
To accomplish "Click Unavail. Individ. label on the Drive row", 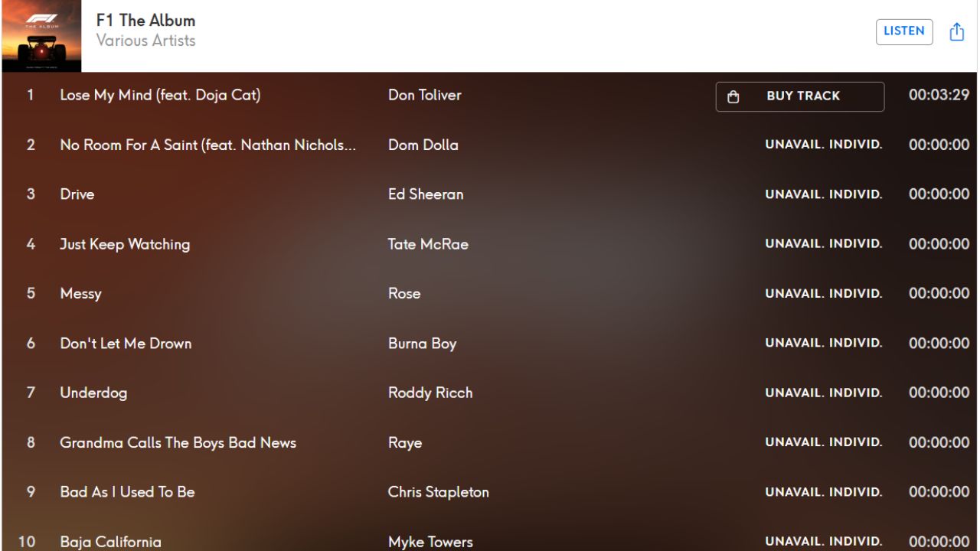I will coord(824,194).
